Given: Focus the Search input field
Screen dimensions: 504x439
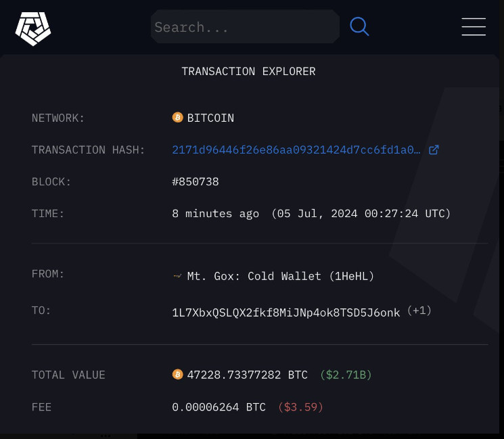Looking at the screenshot, I should 244,27.
